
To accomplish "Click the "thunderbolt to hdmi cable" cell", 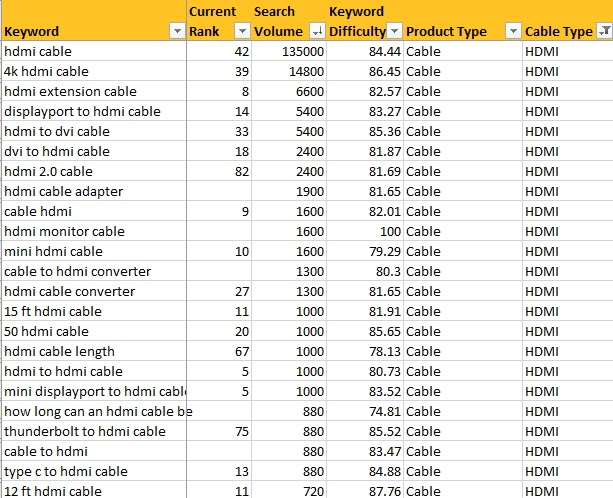I will point(85,431).
